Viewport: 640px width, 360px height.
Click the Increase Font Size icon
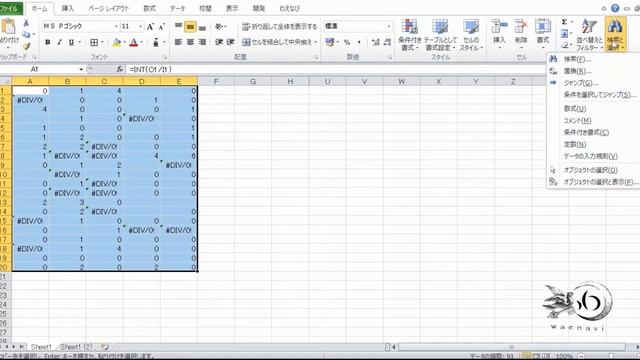pyautogui.click(x=150, y=27)
